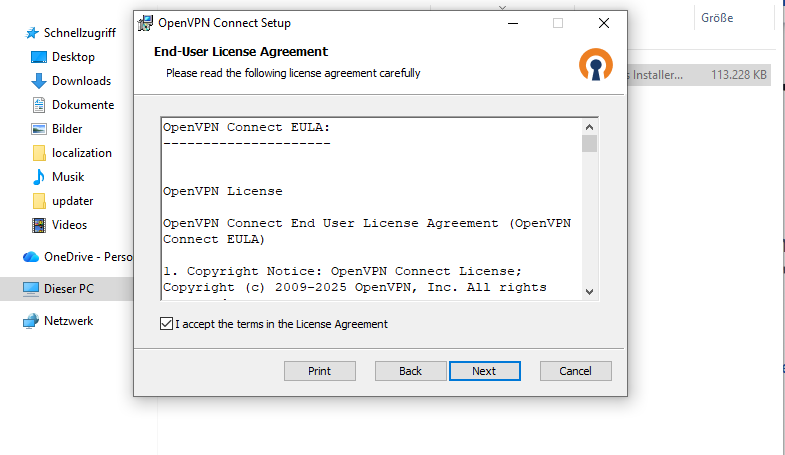
Task: Cancel the OpenVPN Connect setup
Action: 575,371
